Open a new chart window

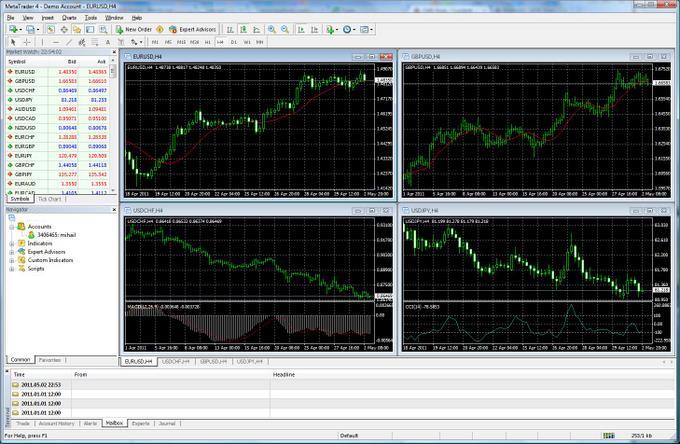coord(13,29)
